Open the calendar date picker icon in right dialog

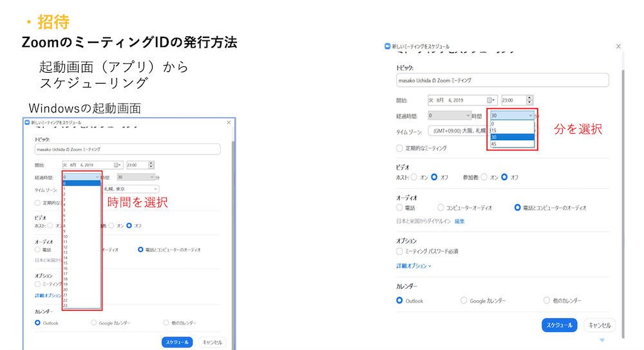pos(489,100)
